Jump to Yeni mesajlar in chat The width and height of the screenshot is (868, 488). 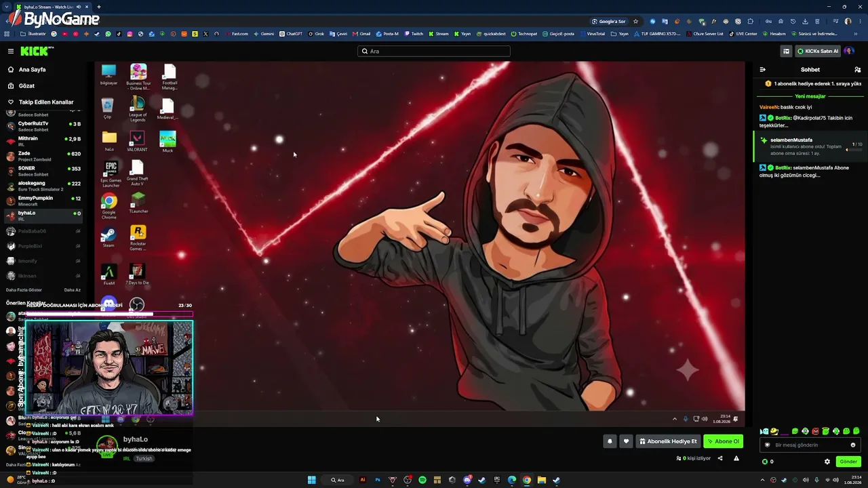[810, 96]
